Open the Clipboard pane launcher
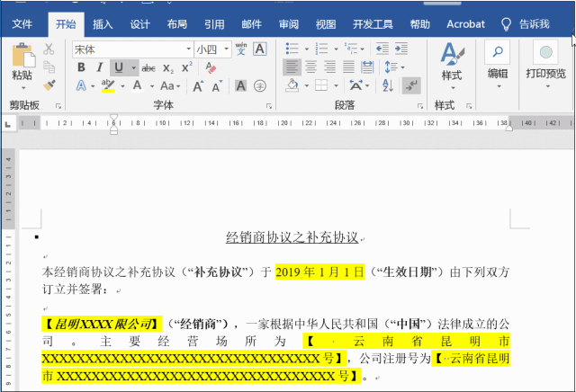This screenshot has height=392, width=576. 58,106
